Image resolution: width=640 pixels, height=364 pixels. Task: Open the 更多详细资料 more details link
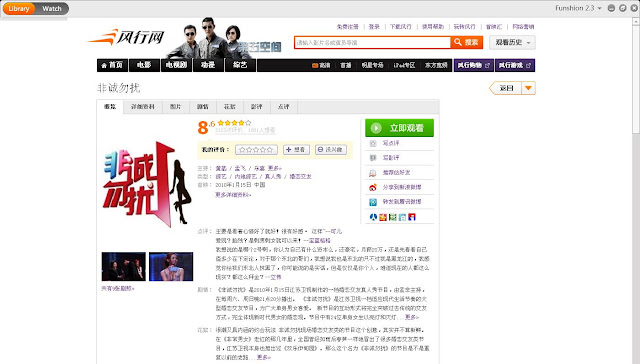(x=233, y=195)
